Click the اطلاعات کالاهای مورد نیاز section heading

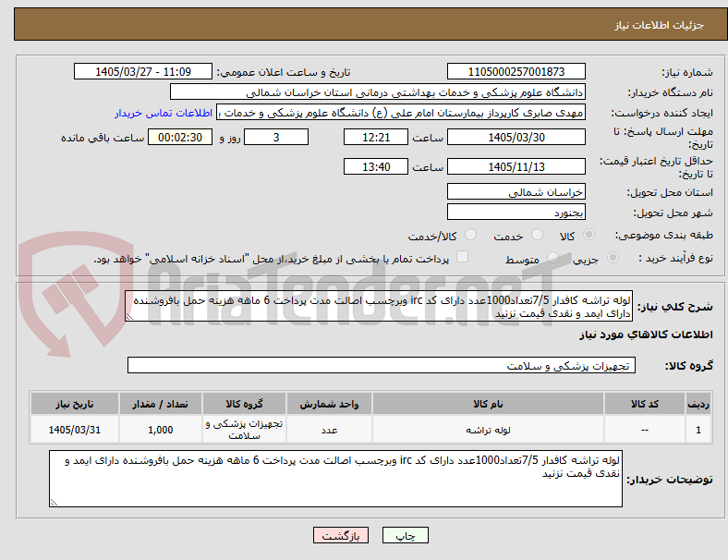coord(646,335)
